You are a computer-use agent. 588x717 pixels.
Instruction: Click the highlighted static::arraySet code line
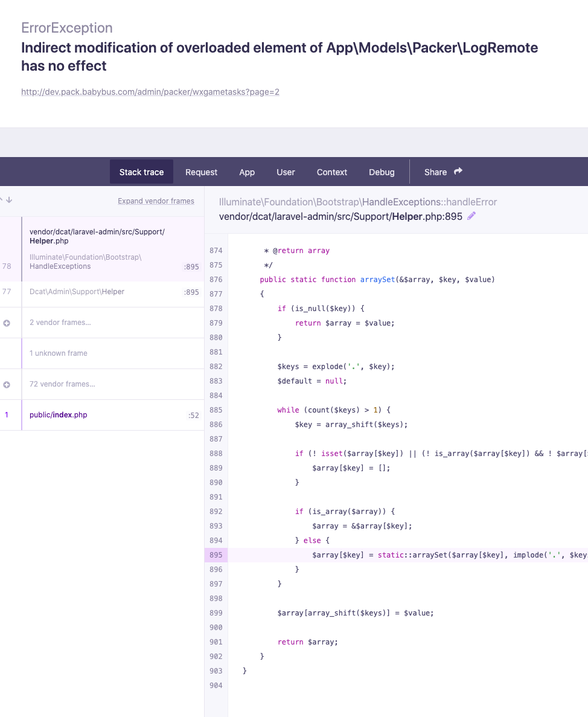click(407, 555)
